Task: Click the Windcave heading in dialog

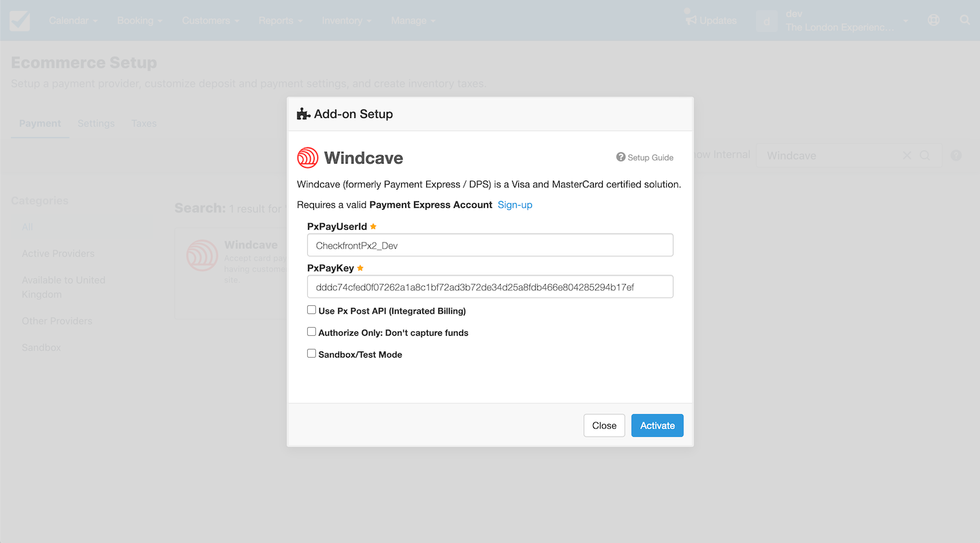Action: 364,158
